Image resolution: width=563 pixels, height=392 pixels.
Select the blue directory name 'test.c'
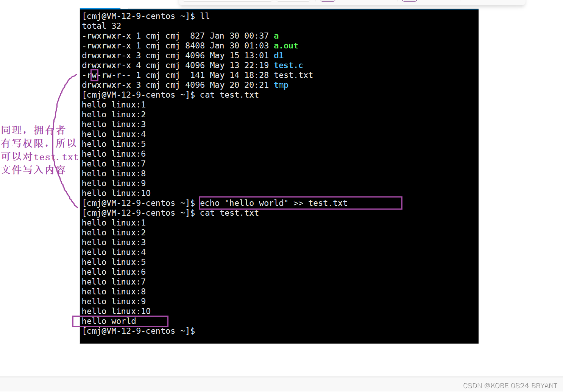pyautogui.click(x=289, y=65)
